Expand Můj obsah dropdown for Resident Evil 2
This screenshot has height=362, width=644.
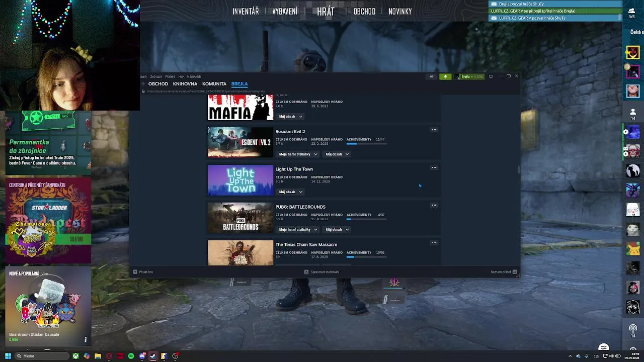pyautogui.click(x=337, y=154)
